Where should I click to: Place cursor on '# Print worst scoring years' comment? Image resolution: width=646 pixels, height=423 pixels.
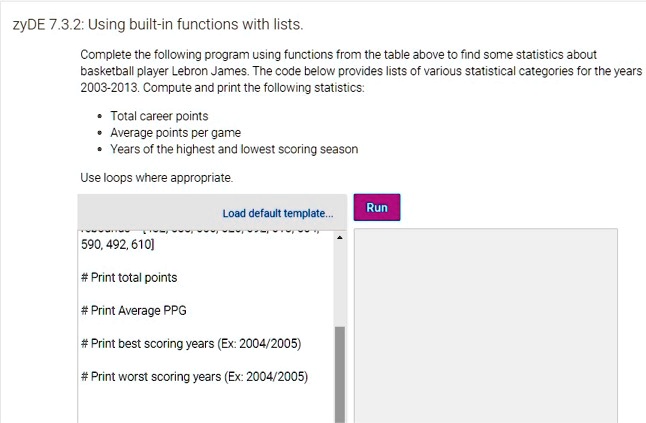194,376
